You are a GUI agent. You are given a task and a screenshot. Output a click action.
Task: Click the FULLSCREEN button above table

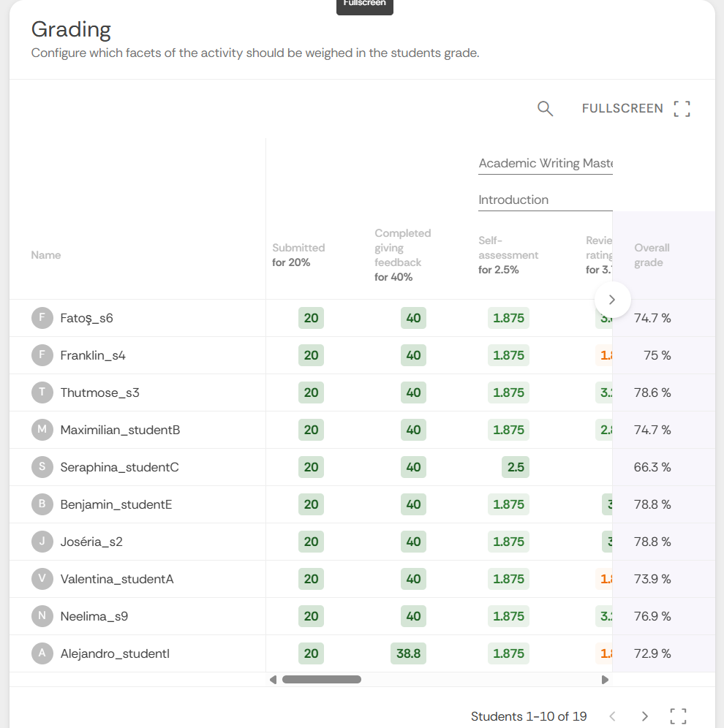pyautogui.click(x=636, y=109)
